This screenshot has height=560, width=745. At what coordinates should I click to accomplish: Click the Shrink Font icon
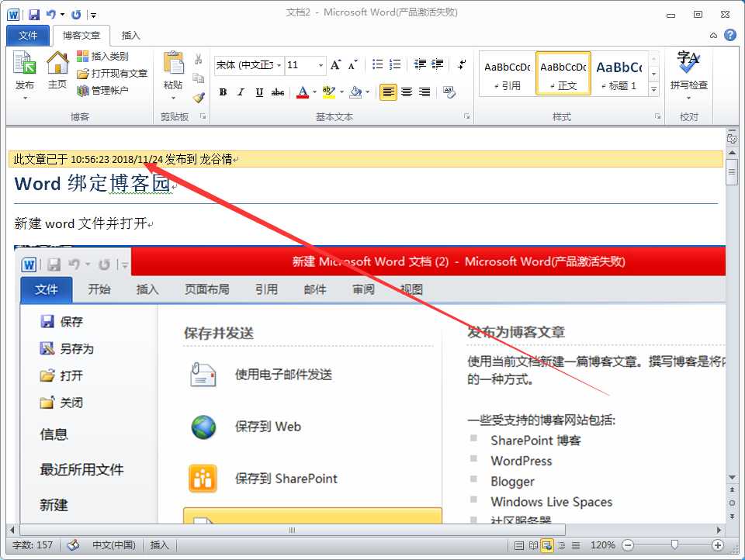[352, 64]
